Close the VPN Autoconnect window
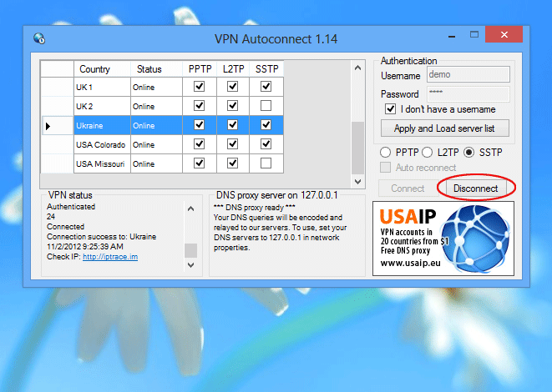 click(504, 34)
